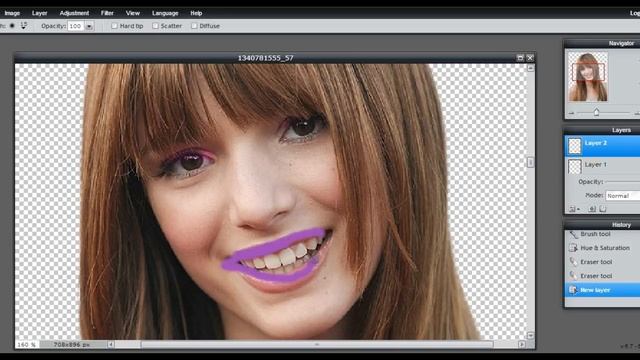
Task: Open the Language menu
Action: 165,13
